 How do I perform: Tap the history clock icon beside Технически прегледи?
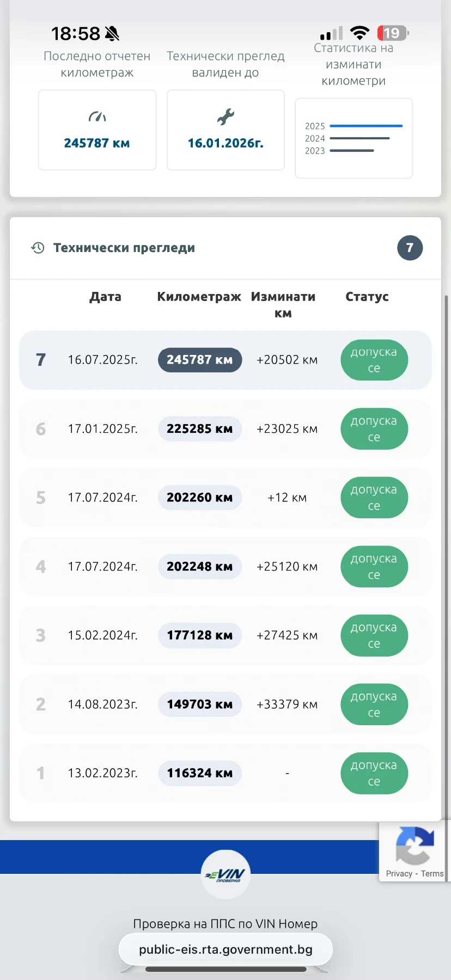click(x=38, y=248)
